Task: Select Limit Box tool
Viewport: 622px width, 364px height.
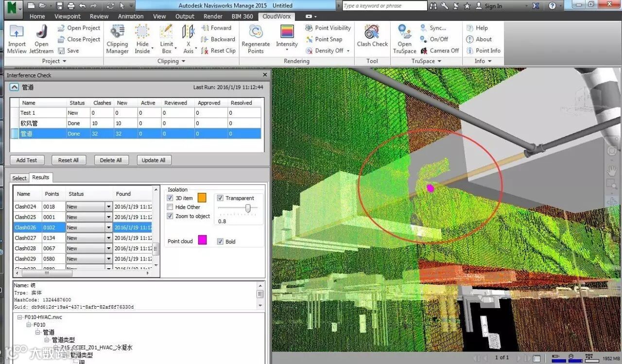Action: pyautogui.click(x=167, y=39)
